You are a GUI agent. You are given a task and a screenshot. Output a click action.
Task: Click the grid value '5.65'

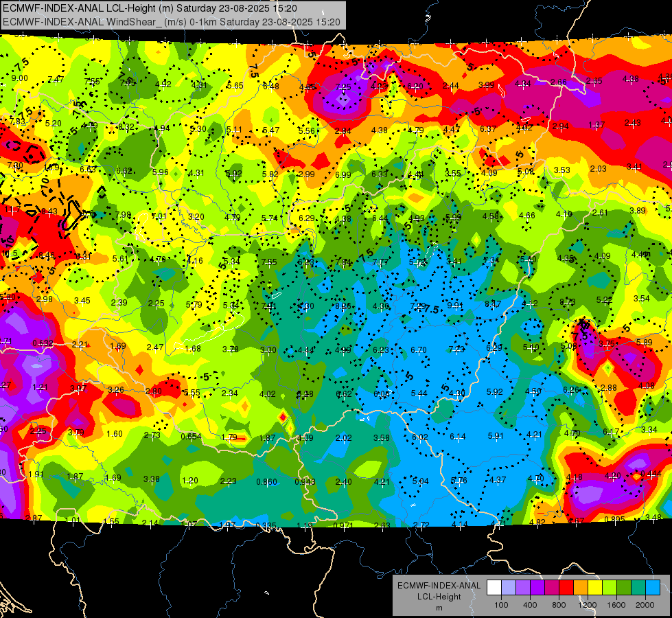click(x=235, y=86)
